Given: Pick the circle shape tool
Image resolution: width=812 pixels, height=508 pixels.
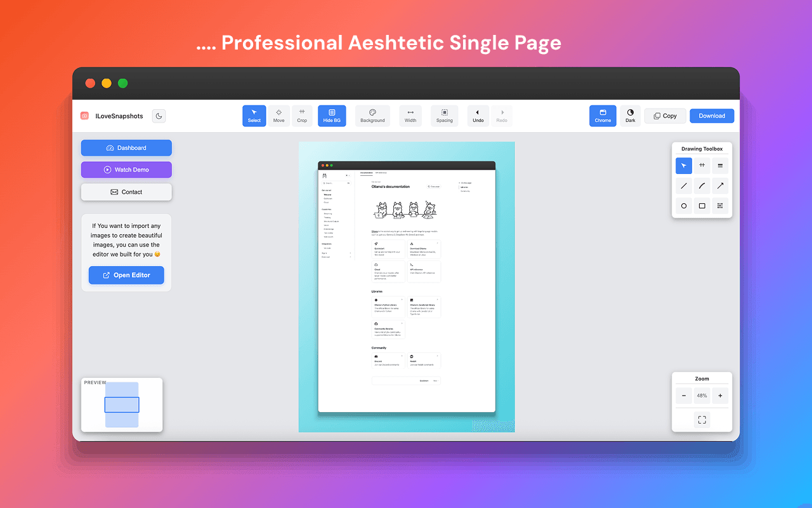Looking at the screenshot, I should click(x=684, y=206).
